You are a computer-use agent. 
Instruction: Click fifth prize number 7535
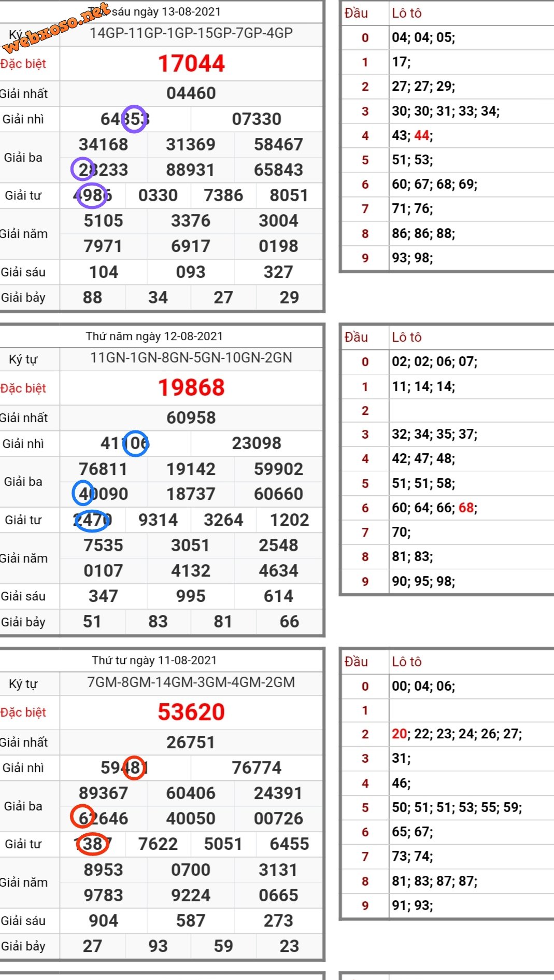pos(104,545)
